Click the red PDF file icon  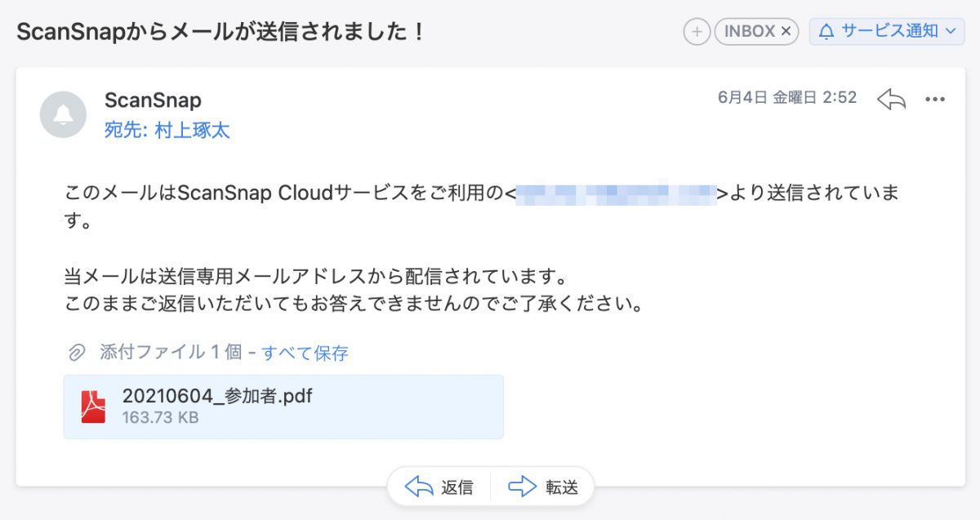pyautogui.click(x=93, y=407)
